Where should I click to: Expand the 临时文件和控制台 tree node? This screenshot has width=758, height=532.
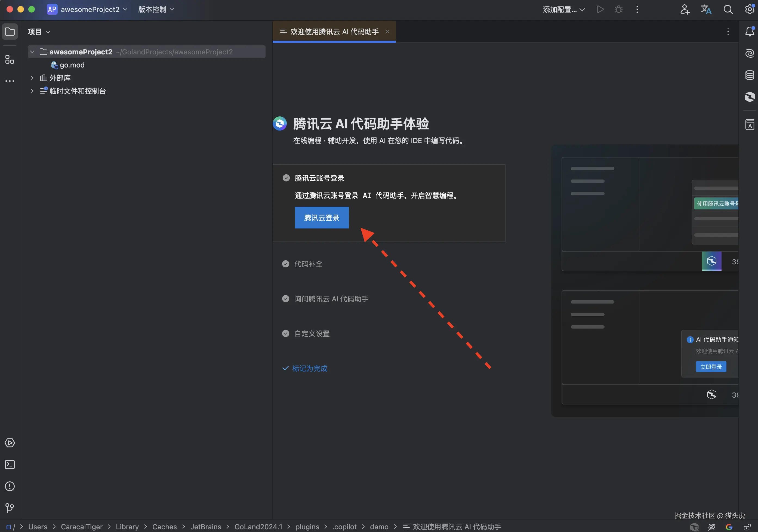[x=32, y=91]
